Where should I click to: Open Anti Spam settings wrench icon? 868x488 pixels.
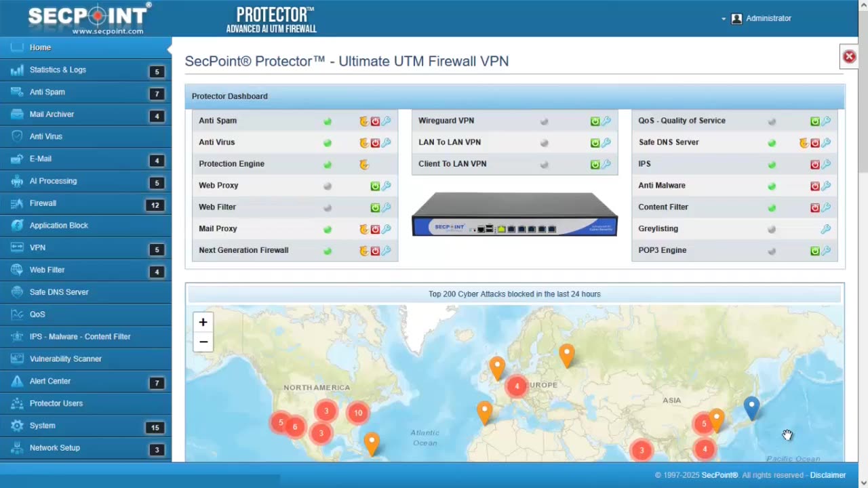(386, 121)
